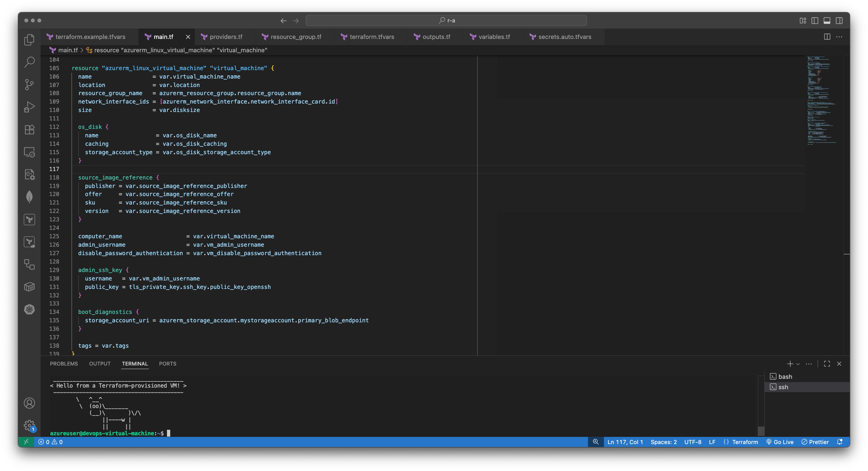The width and height of the screenshot is (868, 471).
Task: Open the Source Control view
Action: [29, 84]
